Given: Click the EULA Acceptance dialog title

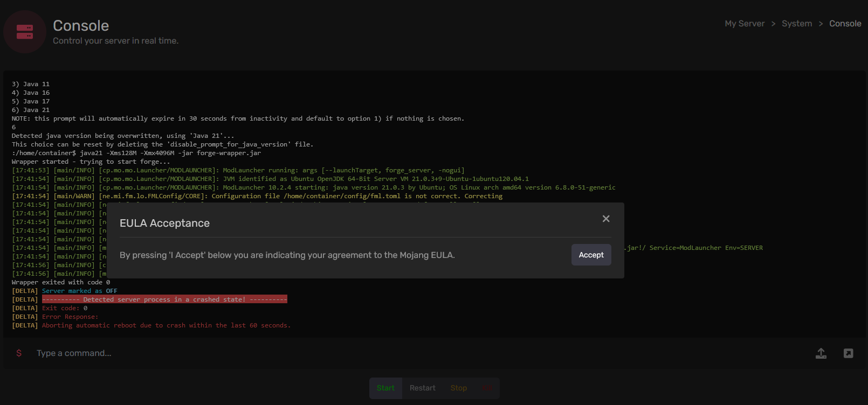Looking at the screenshot, I should (164, 223).
